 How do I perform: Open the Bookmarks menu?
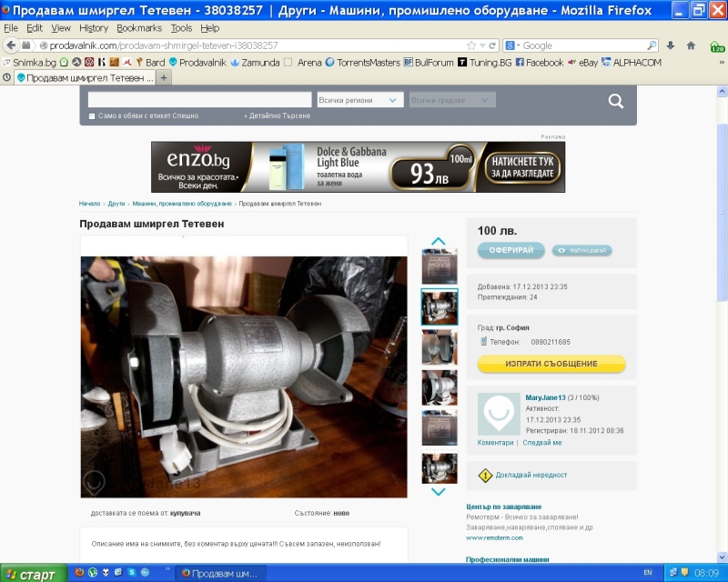pyautogui.click(x=139, y=28)
